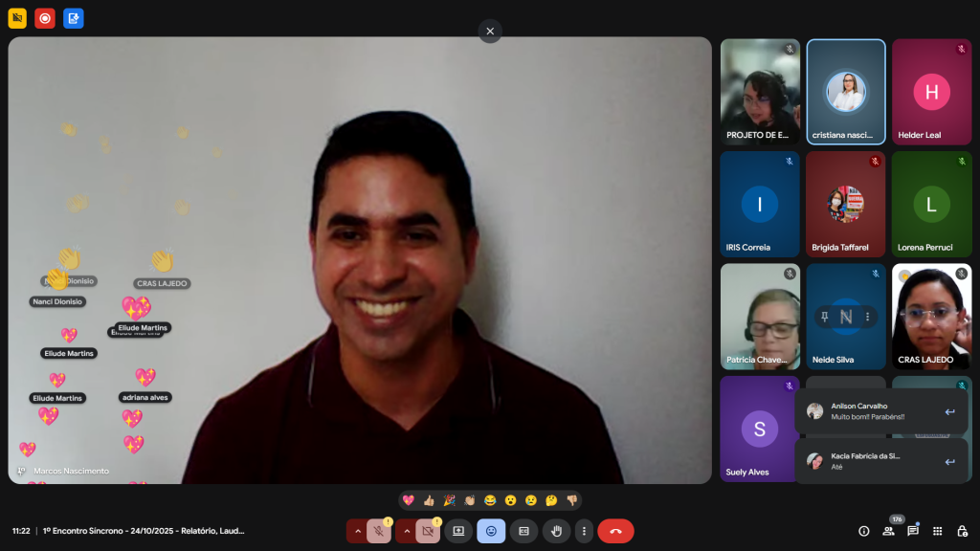Send the thumbs up reaction emoji
Image resolution: width=980 pixels, height=551 pixels.
429,500
